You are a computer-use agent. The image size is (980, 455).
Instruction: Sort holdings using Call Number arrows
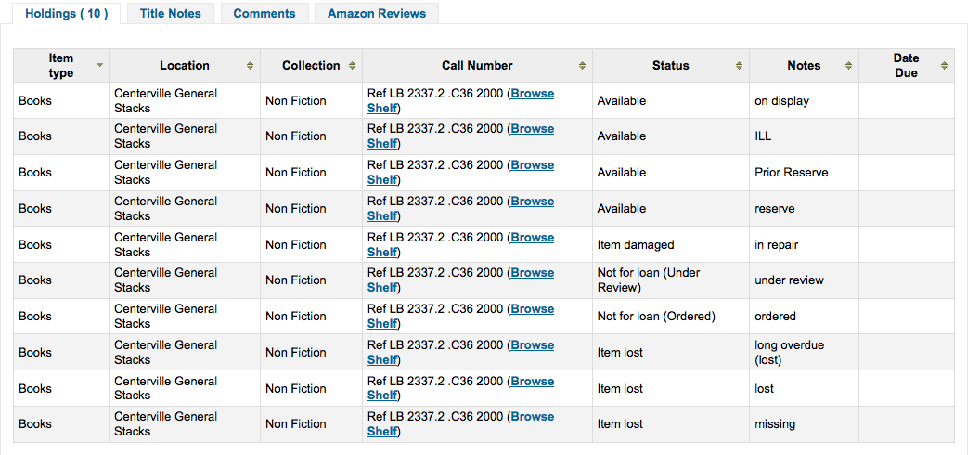tap(582, 66)
